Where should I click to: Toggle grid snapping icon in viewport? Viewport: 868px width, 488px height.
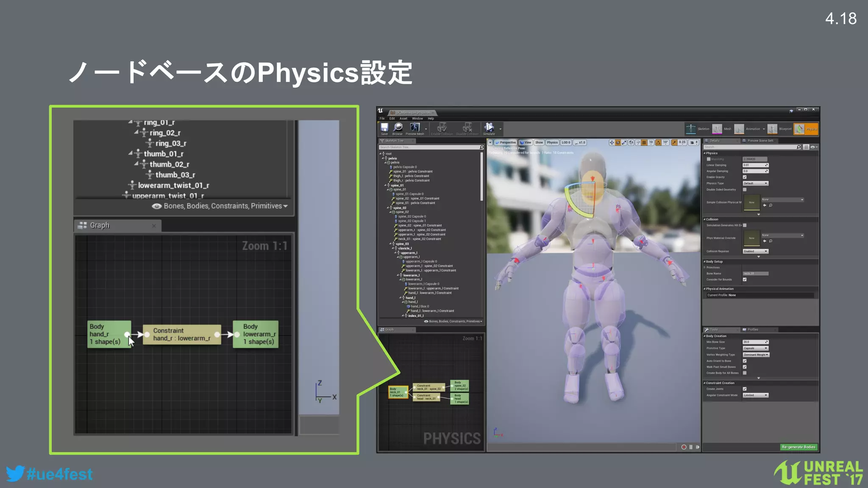tap(644, 143)
